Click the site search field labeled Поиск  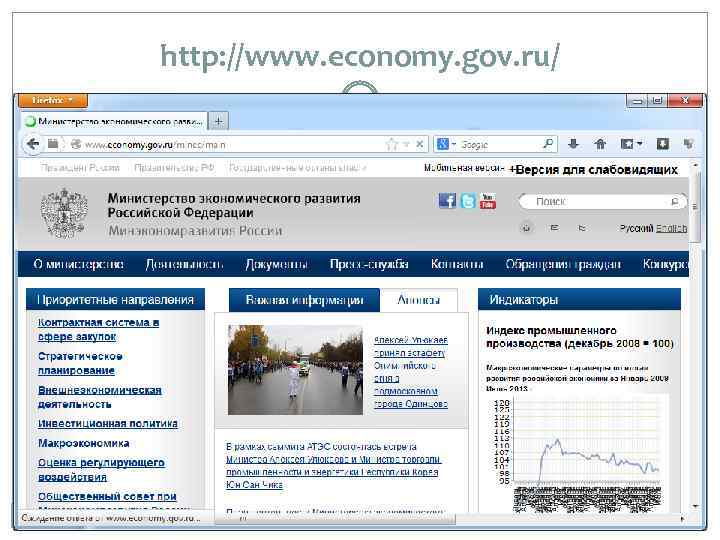coord(602,202)
